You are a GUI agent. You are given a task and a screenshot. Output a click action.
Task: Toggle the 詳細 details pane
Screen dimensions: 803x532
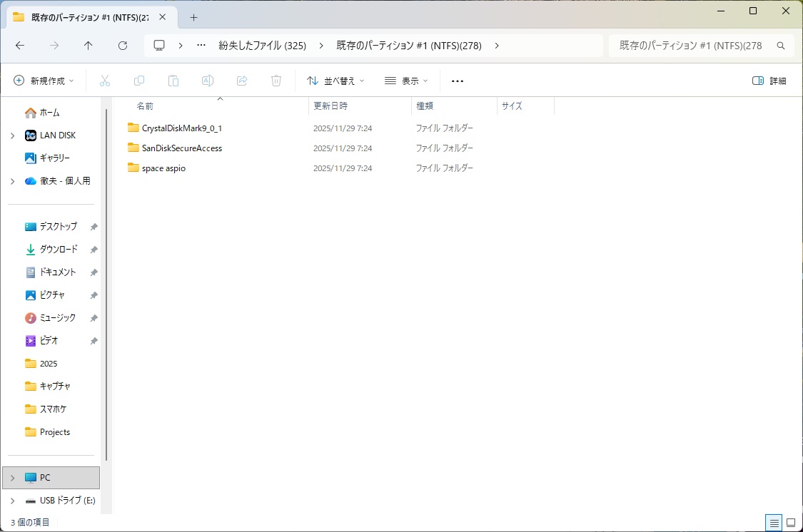tap(769, 81)
